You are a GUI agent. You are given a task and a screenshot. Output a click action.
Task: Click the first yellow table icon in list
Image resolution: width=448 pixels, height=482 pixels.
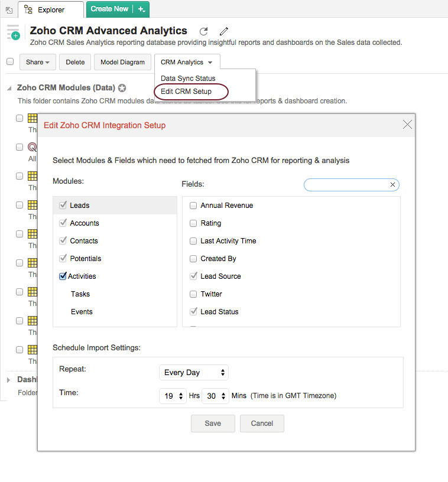33,118
